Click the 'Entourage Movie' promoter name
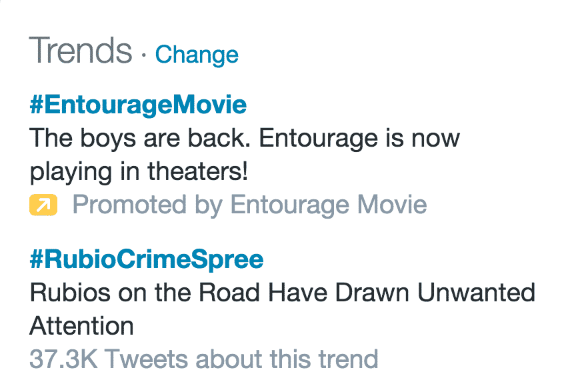The height and width of the screenshot is (392, 576). [x=329, y=205]
